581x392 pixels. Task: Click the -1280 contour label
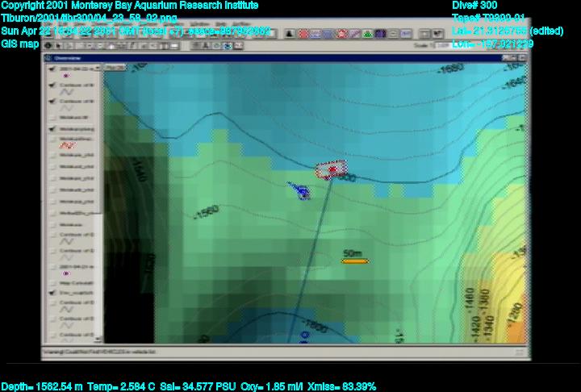(516, 314)
